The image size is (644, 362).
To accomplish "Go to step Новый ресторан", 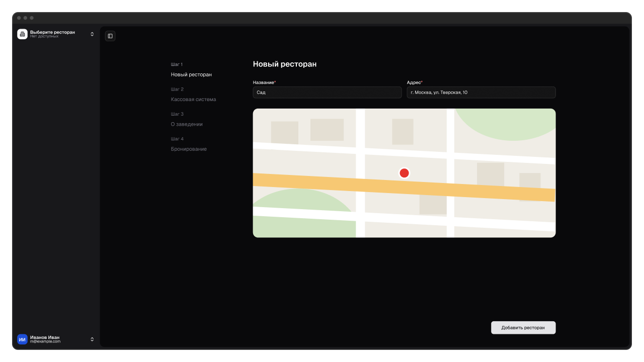I will [x=191, y=75].
